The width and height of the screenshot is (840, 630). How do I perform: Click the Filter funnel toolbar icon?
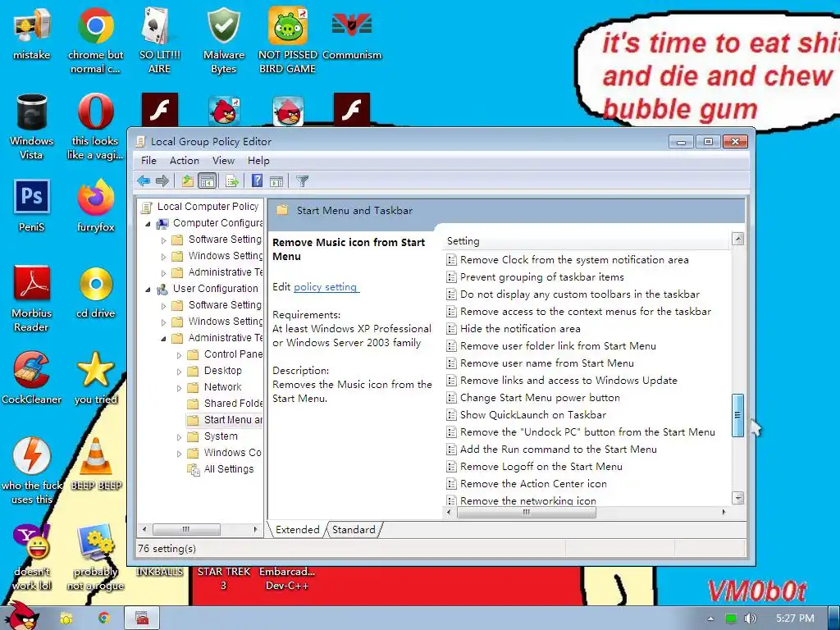click(x=303, y=181)
